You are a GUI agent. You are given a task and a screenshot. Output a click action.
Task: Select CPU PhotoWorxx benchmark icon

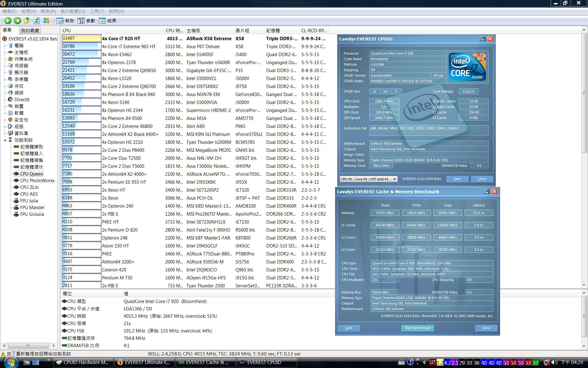[x=16, y=180]
